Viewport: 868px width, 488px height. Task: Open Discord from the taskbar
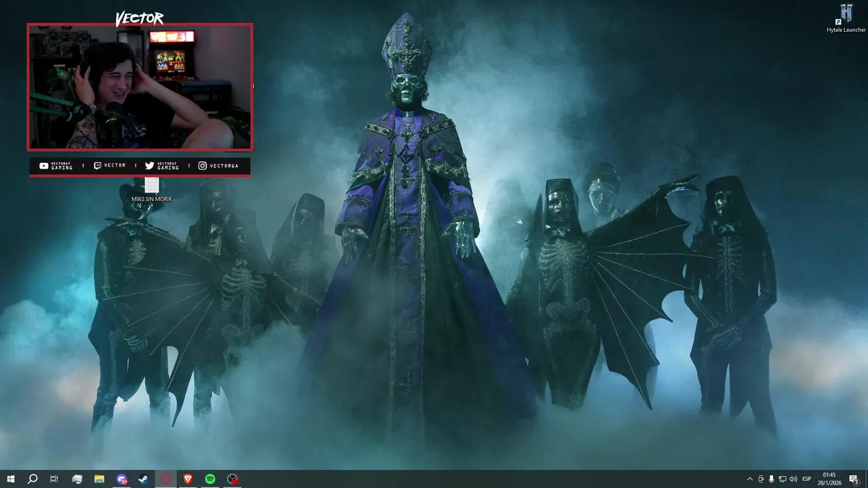pyautogui.click(x=121, y=479)
